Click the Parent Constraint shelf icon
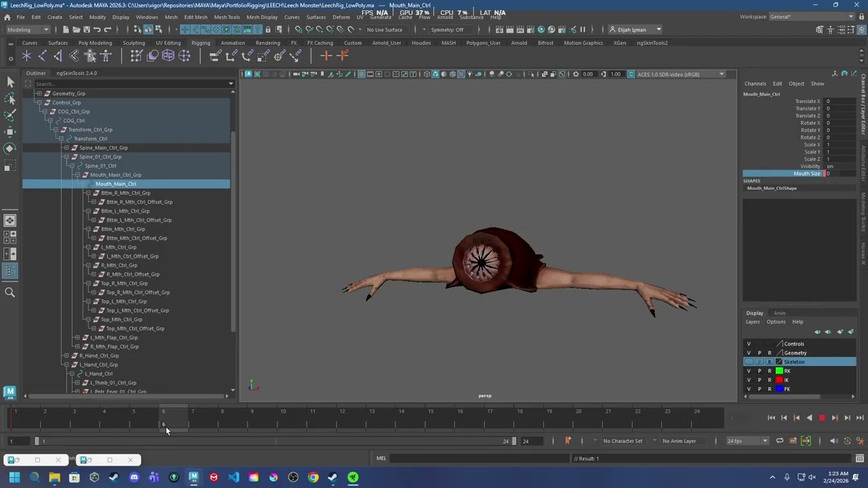This screenshot has height=488, width=868. pyautogui.click(x=215, y=56)
